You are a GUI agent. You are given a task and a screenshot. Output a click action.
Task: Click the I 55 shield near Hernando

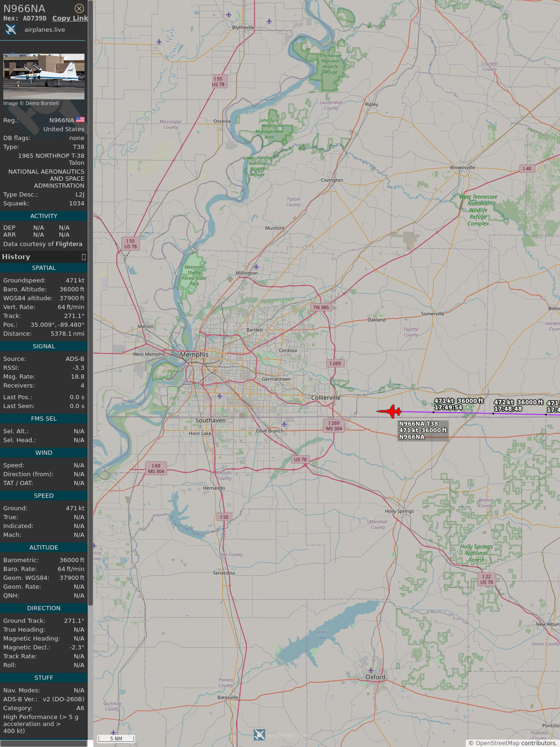click(224, 517)
